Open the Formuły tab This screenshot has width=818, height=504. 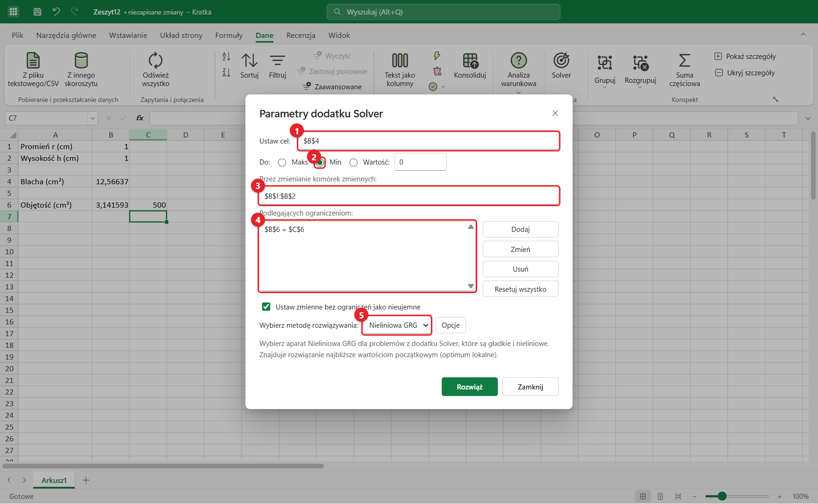pyautogui.click(x=229, y=36)
